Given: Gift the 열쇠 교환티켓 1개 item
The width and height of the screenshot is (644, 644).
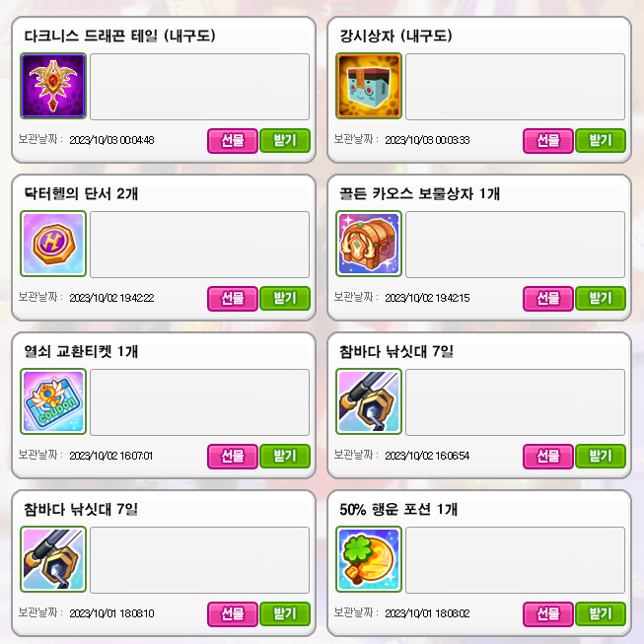Looking at the screenshot, I should coord(233,457).
